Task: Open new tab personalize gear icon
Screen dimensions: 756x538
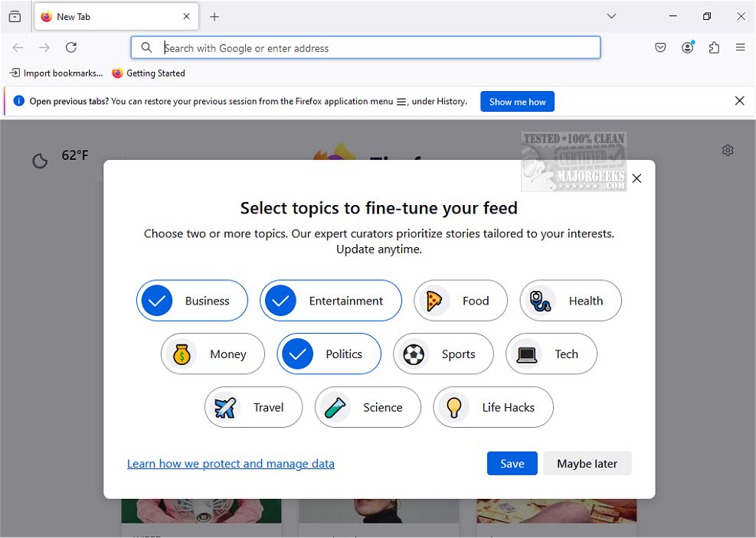Action: (728, 150)
